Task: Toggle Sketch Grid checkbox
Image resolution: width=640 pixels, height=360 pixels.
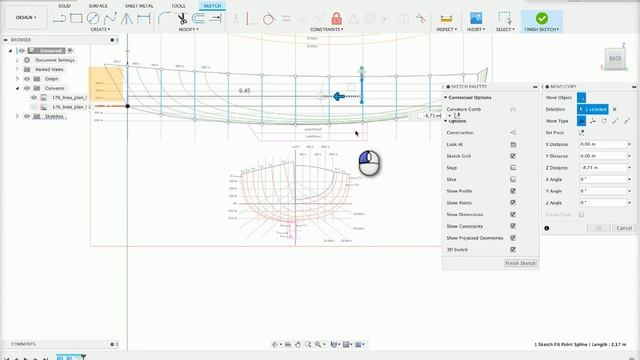Action: (513, 156)
